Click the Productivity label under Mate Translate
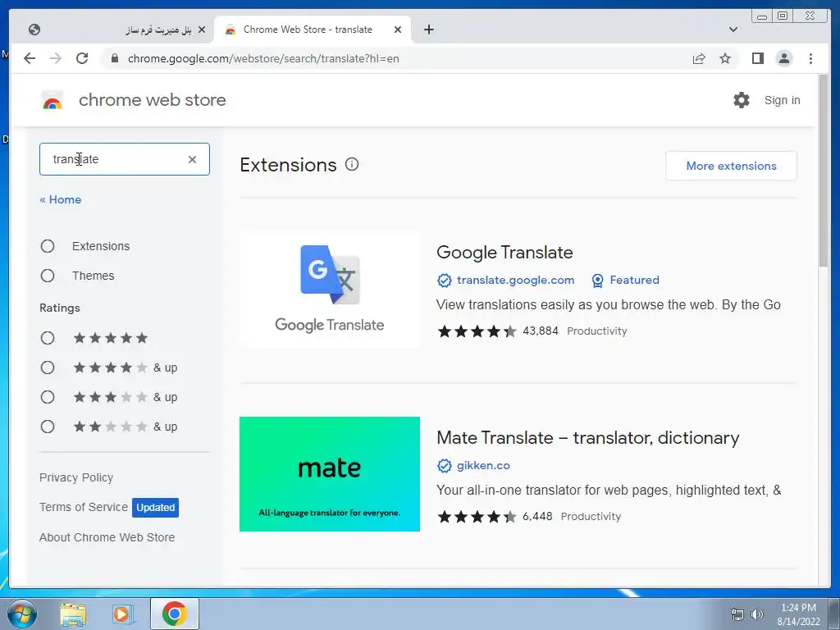This screenshot has width=840, height=630. coord(591,517)
